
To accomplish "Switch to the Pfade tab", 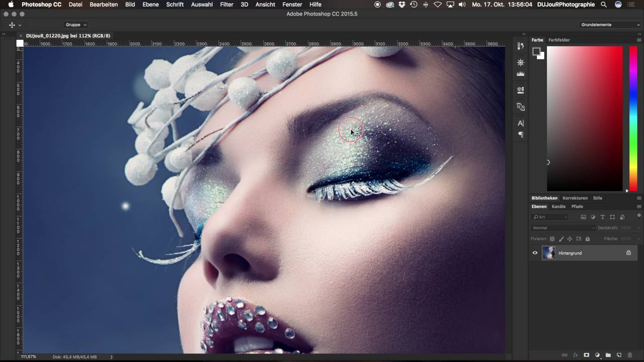I will [x=577, y=207].
